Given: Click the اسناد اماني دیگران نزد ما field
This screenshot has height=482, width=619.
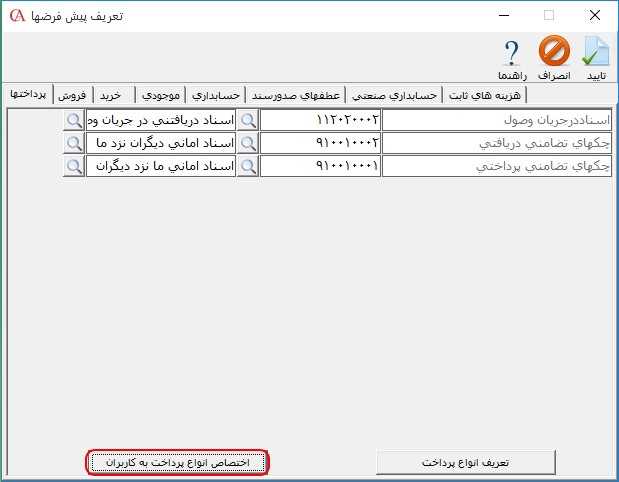Looking at the screenshot, I should [x=160, y=143].
